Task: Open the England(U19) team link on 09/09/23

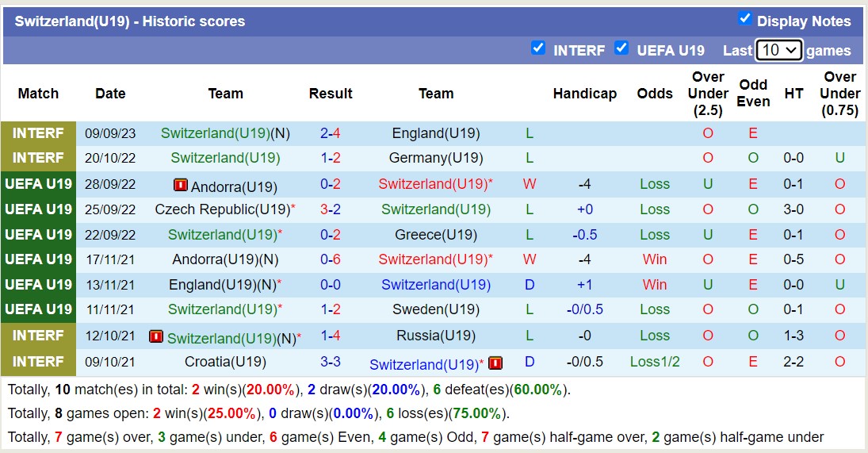Action: pos(436,133)
